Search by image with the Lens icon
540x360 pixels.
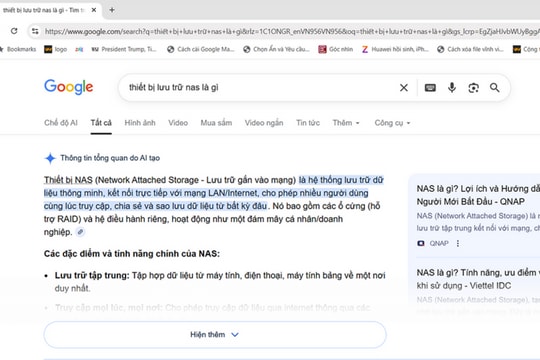474,88
